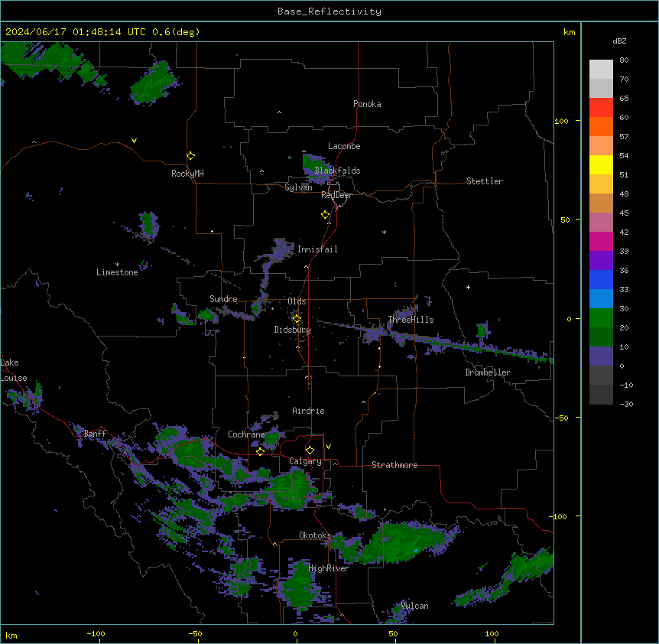Select the yellow diamond marker below RedDeer

[x=326, y=215]
